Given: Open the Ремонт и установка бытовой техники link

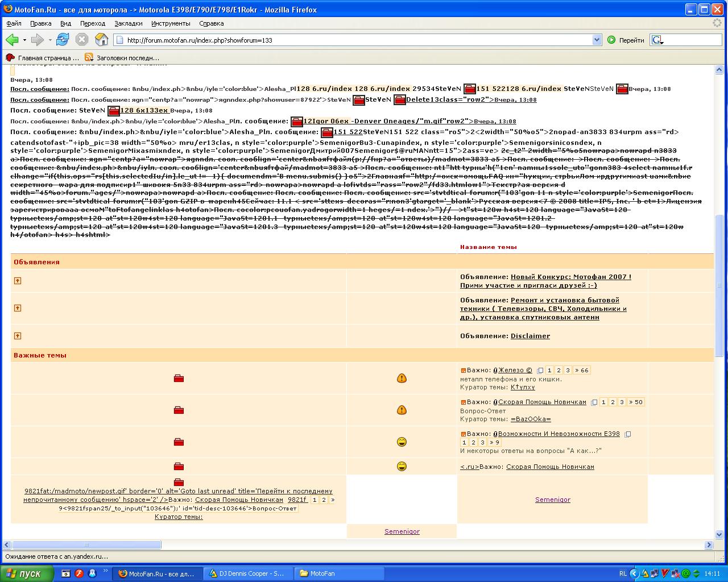Looking at the screenshot, I should (x=543, y=309).
